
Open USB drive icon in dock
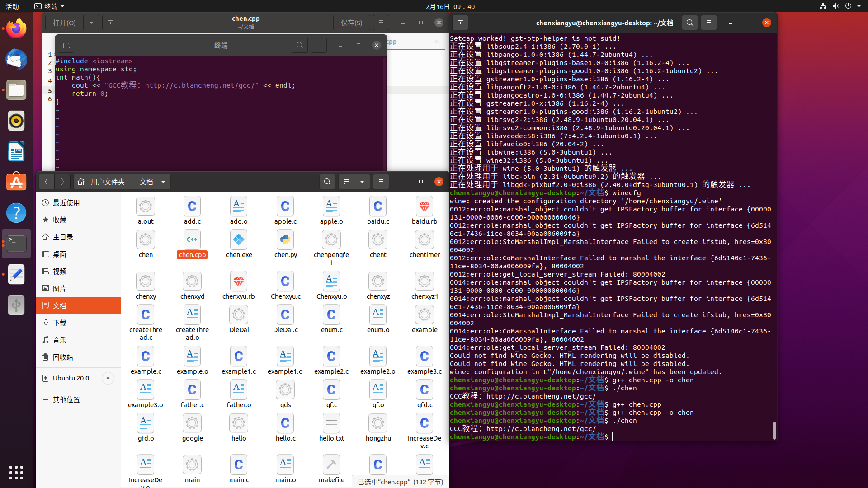(16, 305)
